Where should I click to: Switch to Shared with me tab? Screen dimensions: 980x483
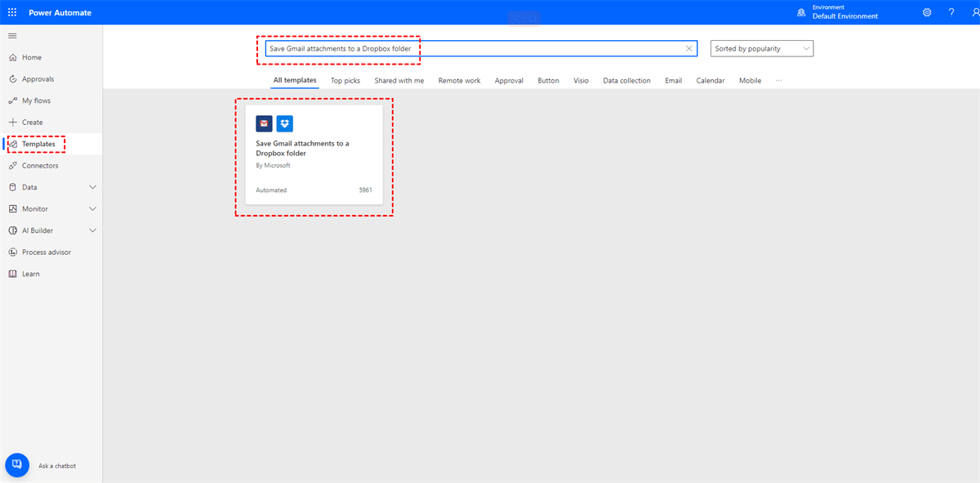pyautogui.click(x=399, y=81)
